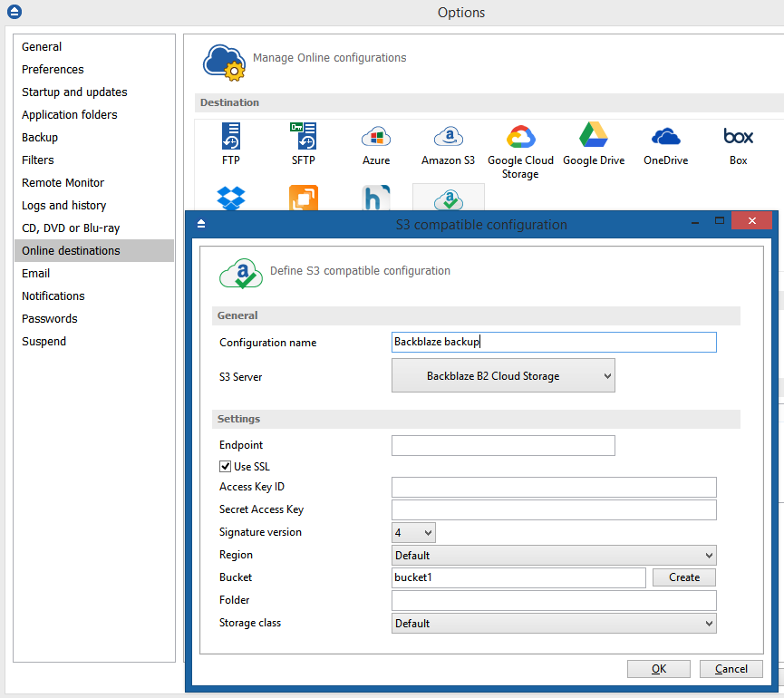Go to Email options section
This screenshot has width=784, height=698.
36,274
